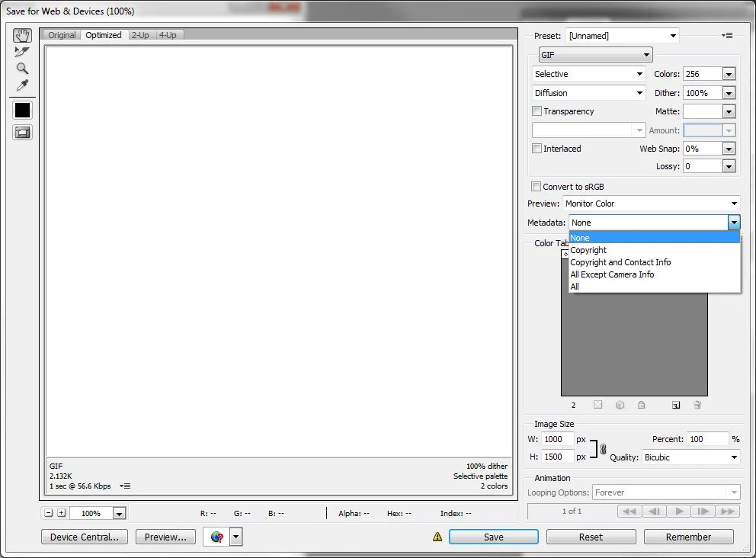Click the Preview button

click(165, 537)
